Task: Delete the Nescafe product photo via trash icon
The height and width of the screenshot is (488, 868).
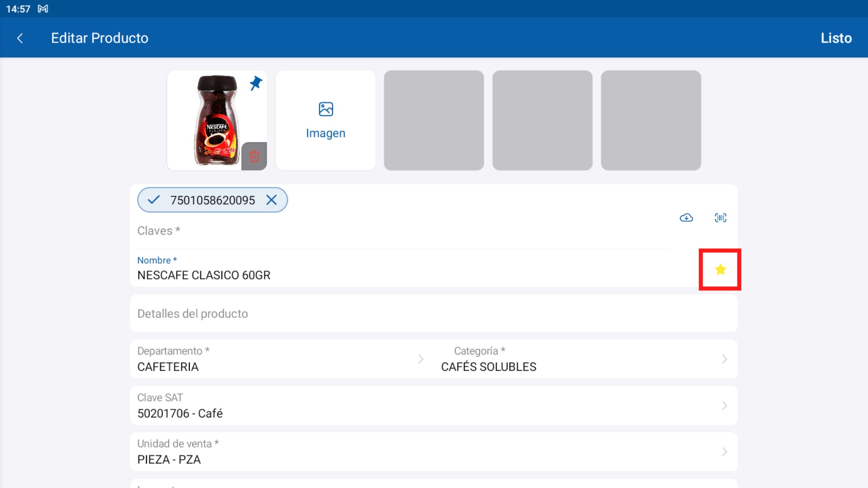Action: 254,156
